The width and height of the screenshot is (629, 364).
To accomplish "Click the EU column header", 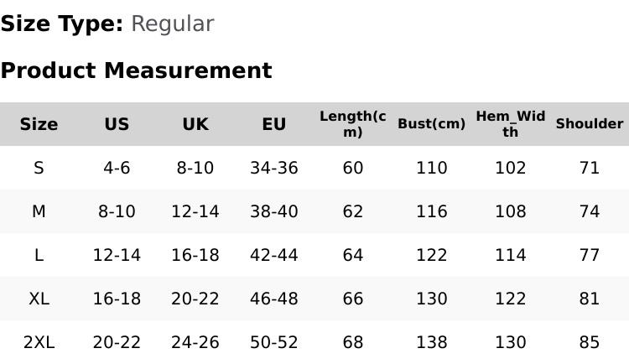I will point(274,124).
